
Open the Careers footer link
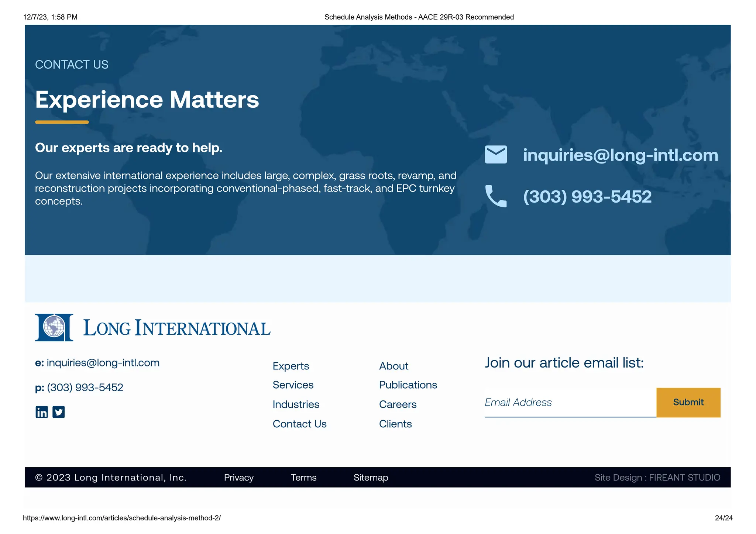click(x=398, y=404)
